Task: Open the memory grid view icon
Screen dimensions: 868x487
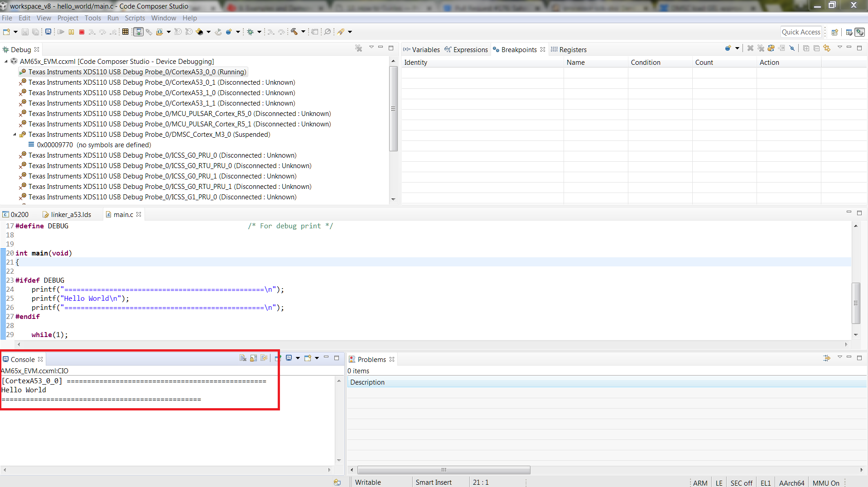Action: pyautogui.click(x=125, y=32)
